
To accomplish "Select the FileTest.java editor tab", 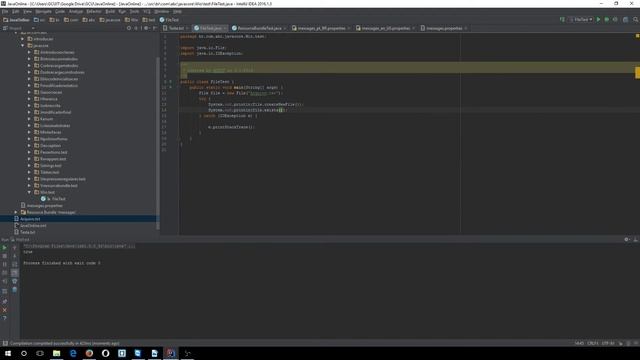I will click(x=211, y=28).
